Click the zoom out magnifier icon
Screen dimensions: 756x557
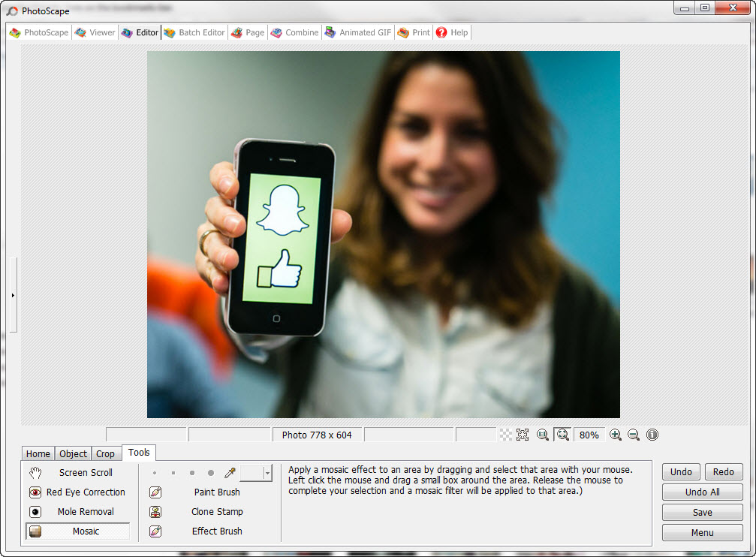click(634, 435)
